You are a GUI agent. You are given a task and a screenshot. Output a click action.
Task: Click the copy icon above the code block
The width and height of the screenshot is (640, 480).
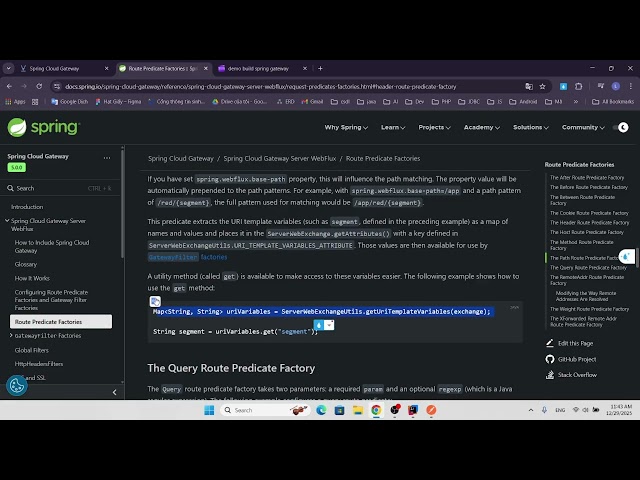155,301
